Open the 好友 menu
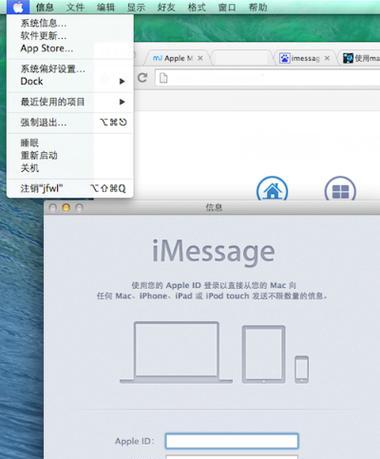Screen dimensions: 380x459 click(166, 7)
